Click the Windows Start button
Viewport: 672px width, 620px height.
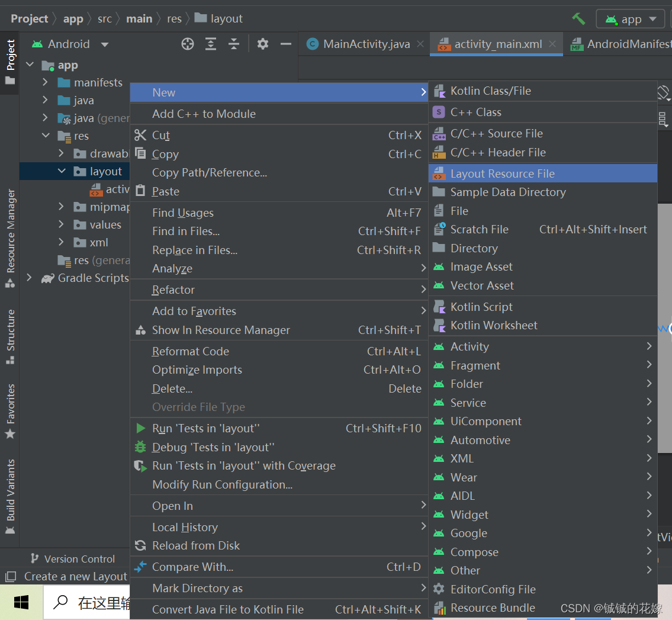coord(21,602)
